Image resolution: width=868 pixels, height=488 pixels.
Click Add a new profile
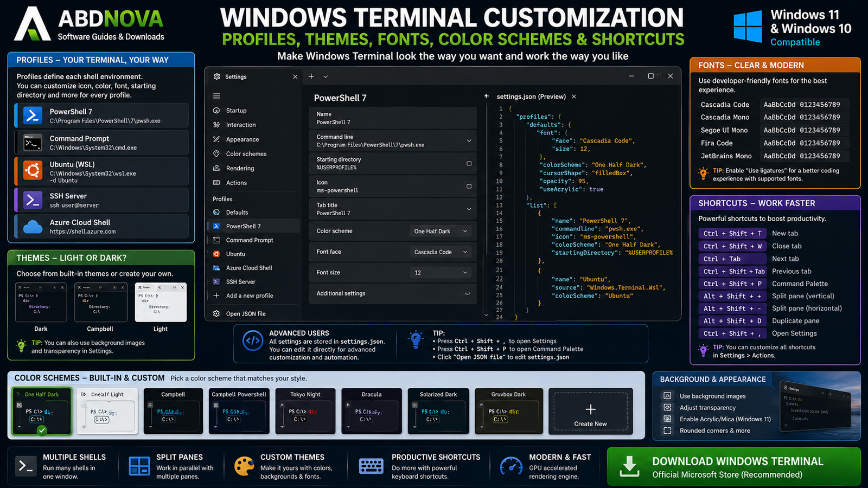click(250, 296)
